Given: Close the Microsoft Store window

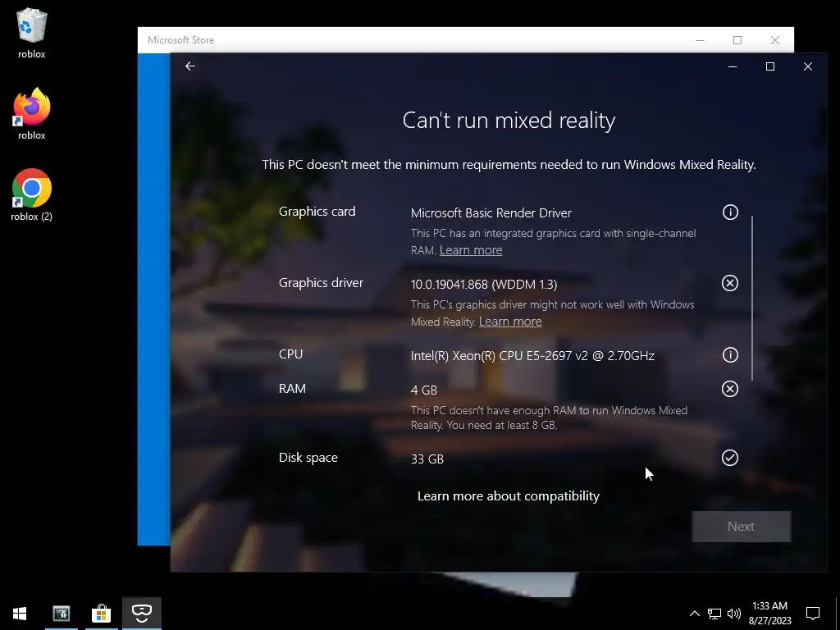Looking at the screenshot, I should pos(774,40).
